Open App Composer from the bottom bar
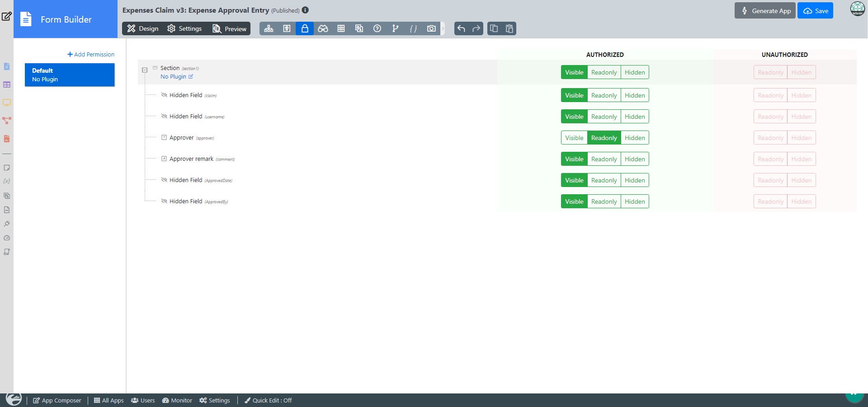 [57, 400]
